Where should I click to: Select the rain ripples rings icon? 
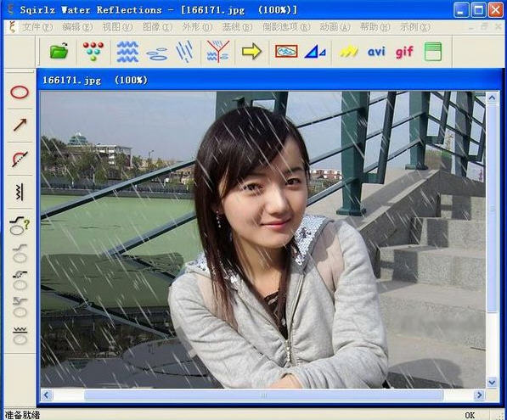[157, 53]
